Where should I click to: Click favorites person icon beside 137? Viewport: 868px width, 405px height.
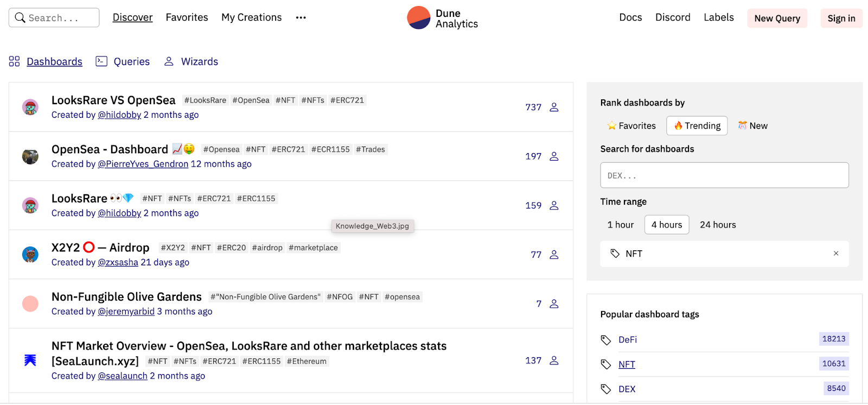554,360
